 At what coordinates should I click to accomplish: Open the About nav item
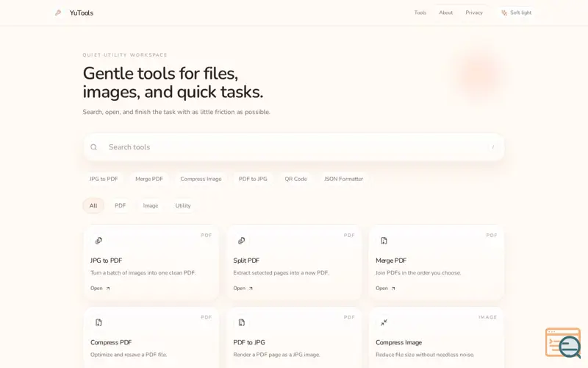(446, 13)
